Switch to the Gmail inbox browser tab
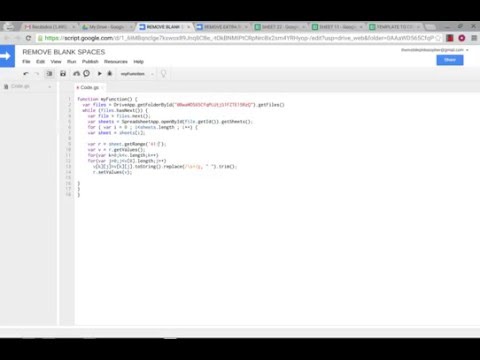 (x=49, y=27)
